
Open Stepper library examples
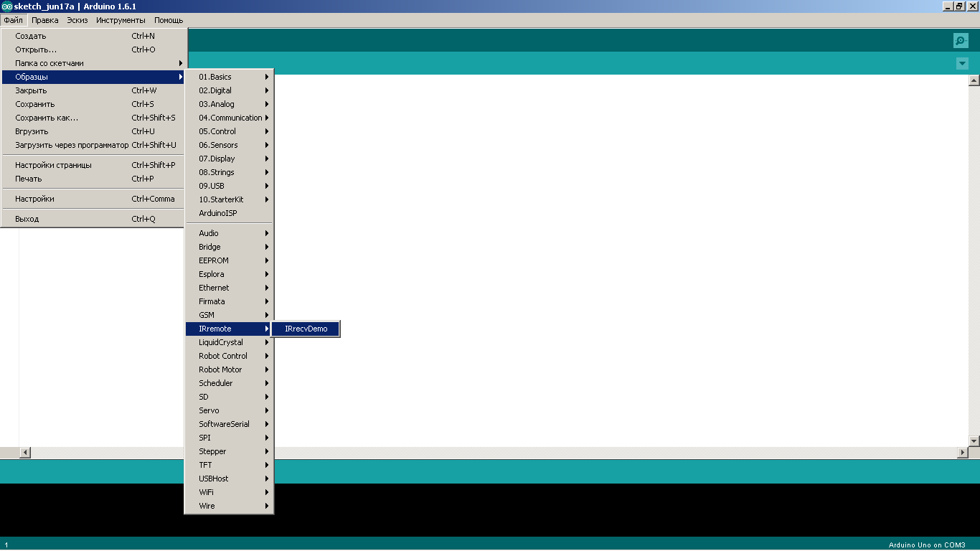[x=229, y=451]
